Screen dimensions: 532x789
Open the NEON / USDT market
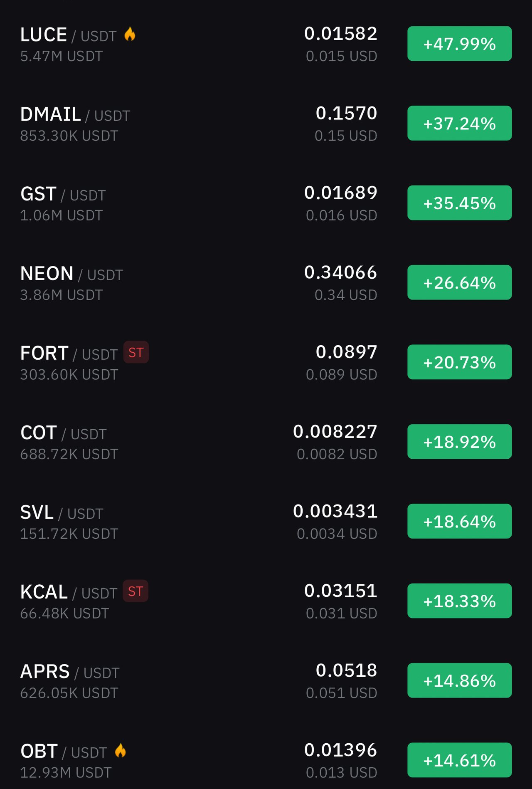(266, 282)
